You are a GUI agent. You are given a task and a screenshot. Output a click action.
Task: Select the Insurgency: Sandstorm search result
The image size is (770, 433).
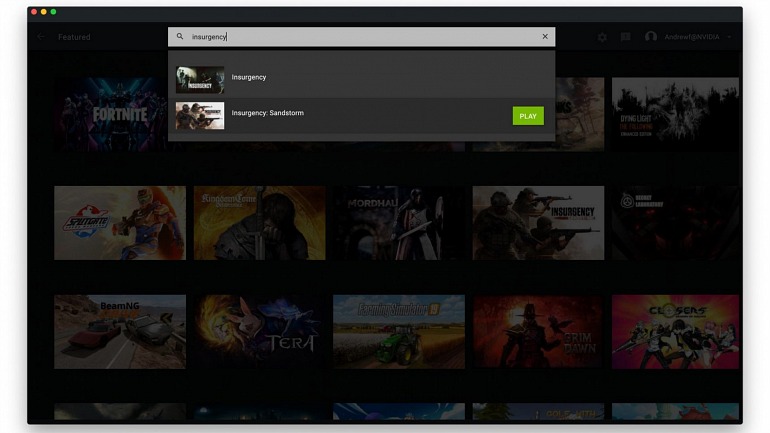[x=361, y=116]
